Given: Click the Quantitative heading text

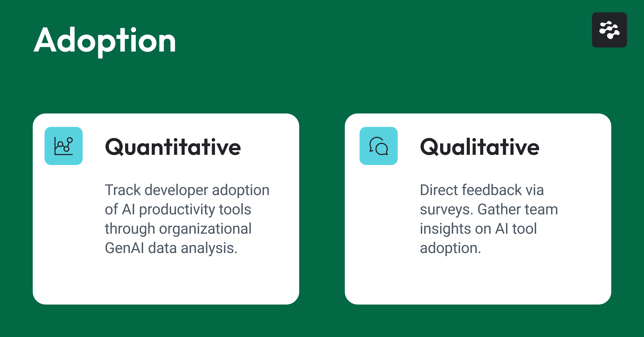Looking at the screenshot, I should 173,147.
